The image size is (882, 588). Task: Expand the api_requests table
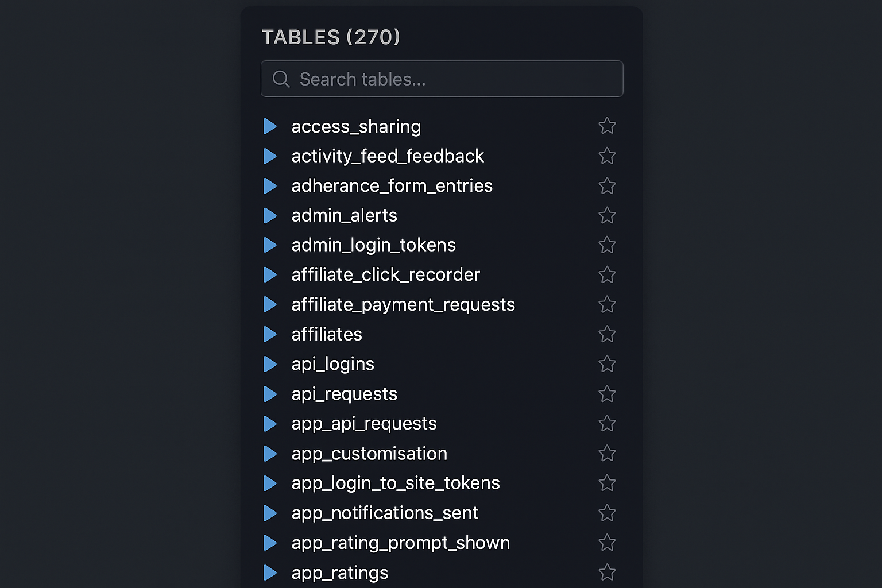tap(270, 394)
